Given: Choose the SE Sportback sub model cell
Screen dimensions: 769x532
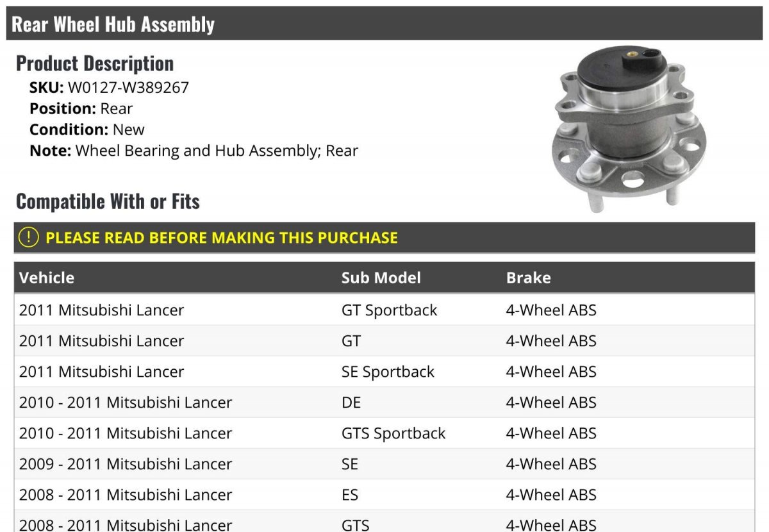Looking at the screenshot, I should click(388, 372).
